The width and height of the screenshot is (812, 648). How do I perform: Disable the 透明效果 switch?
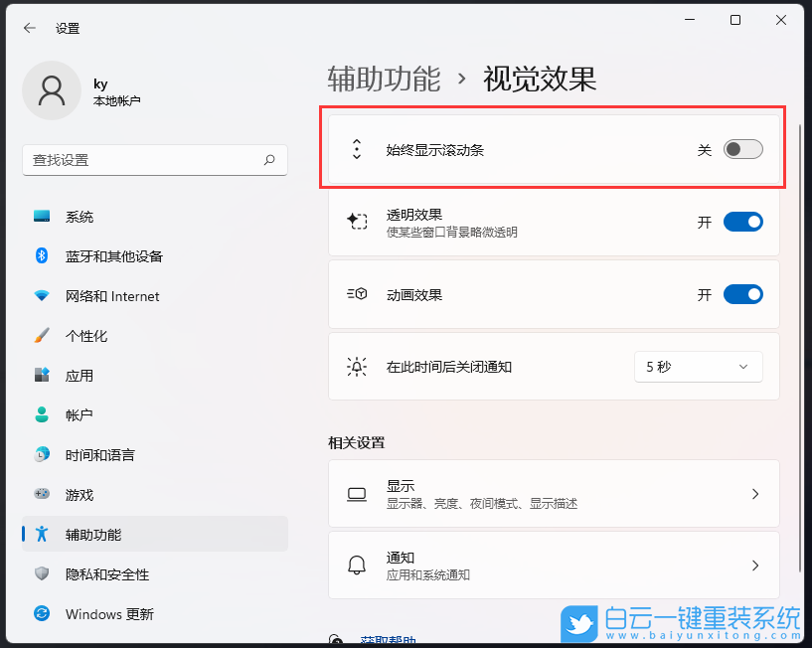coord(743,222)
